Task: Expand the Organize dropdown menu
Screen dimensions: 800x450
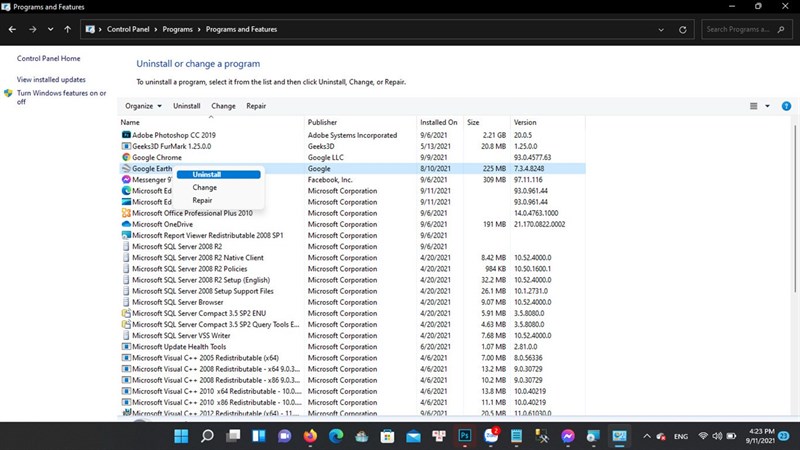Action: point(143,106)
